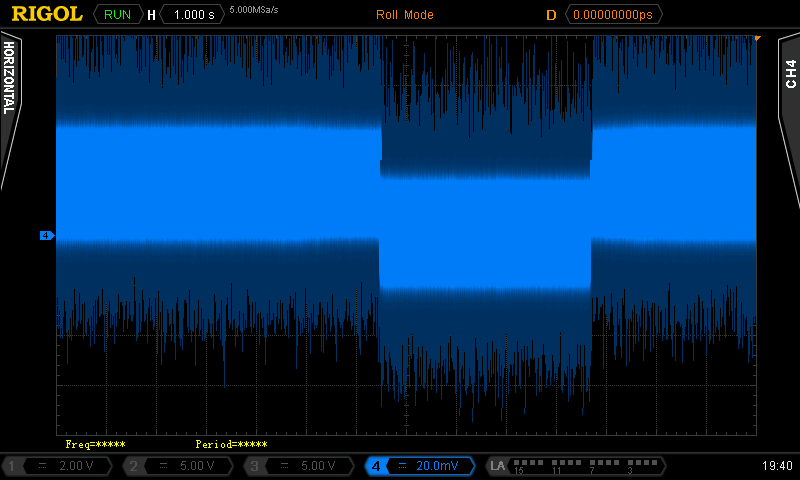Click the LA logic analyzer indicator
The height and width of the screenshot is (480, 800).
click(576, 466)
